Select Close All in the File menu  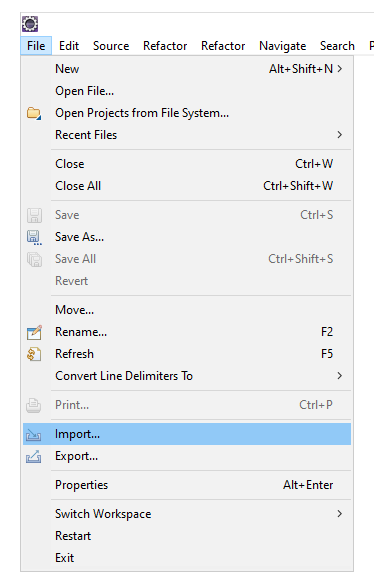(x=187, y=186)
